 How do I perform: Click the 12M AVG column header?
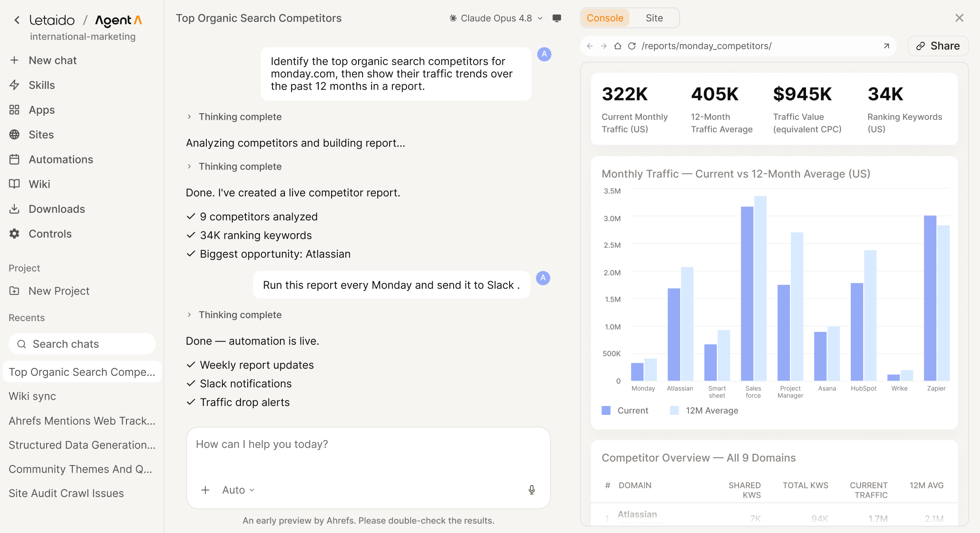(x=926, y=485)
